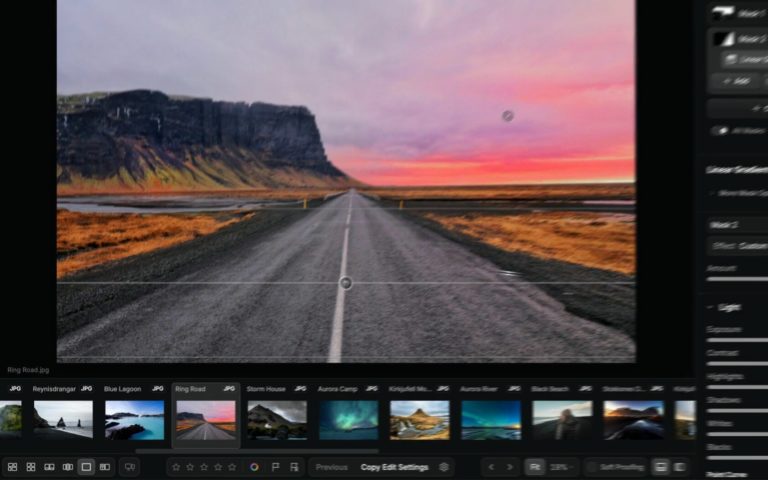Image resolution: width=768 pixels, height=480 pixels.
Task: Expand More Mask Options
Action: pos(739,193)
